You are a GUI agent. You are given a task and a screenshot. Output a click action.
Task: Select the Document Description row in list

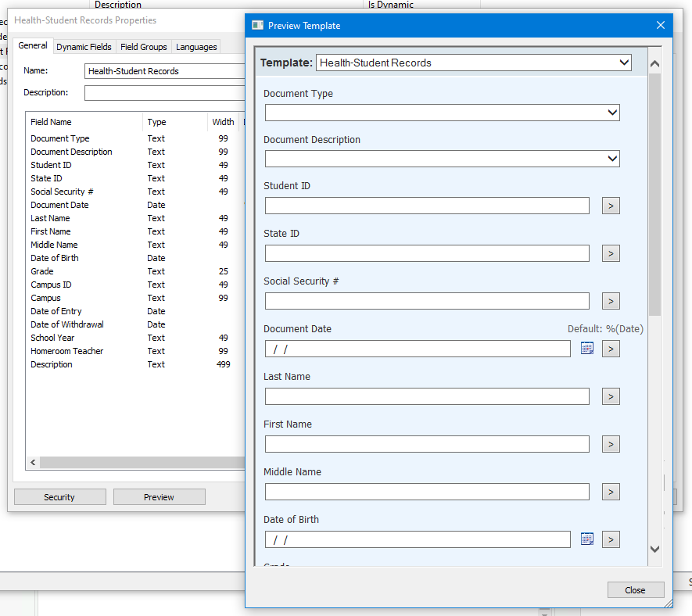pyautogui.click(x=134, y=152)
